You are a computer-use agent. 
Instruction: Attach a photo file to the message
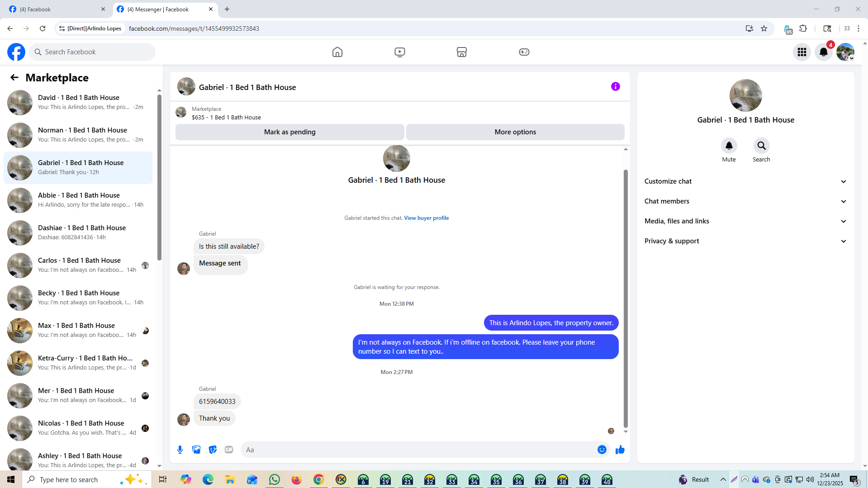pyautogui.click(x=196, y=450)
